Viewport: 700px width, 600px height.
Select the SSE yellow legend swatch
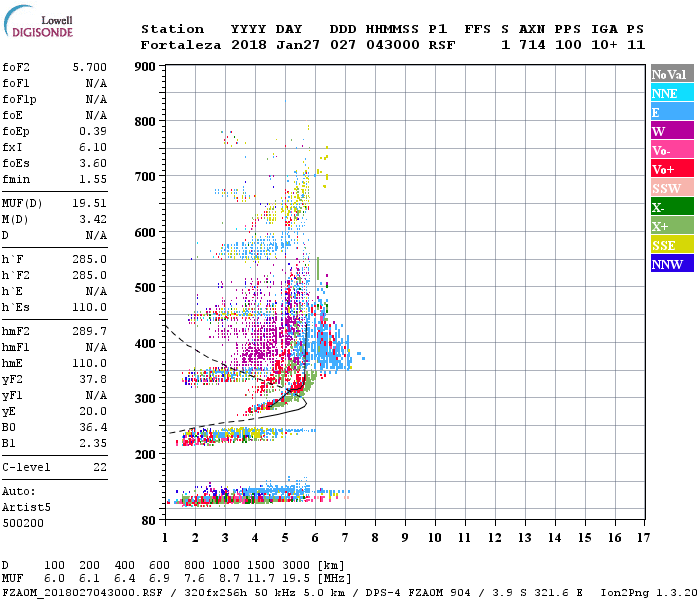672,245
